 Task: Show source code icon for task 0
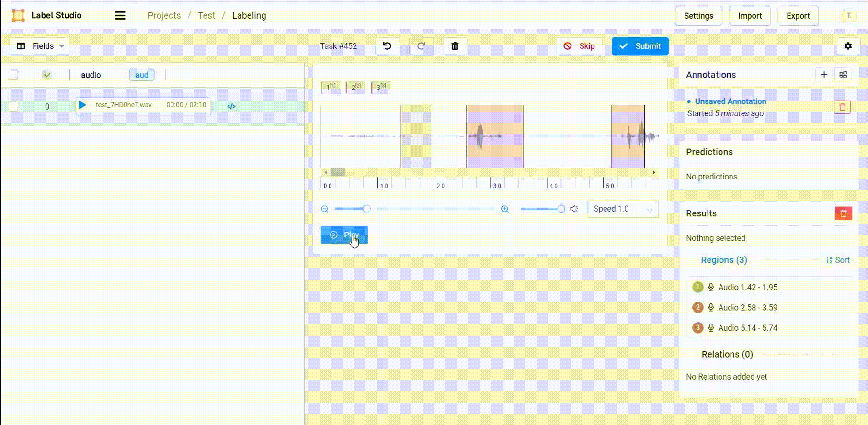tap(231, 106)
